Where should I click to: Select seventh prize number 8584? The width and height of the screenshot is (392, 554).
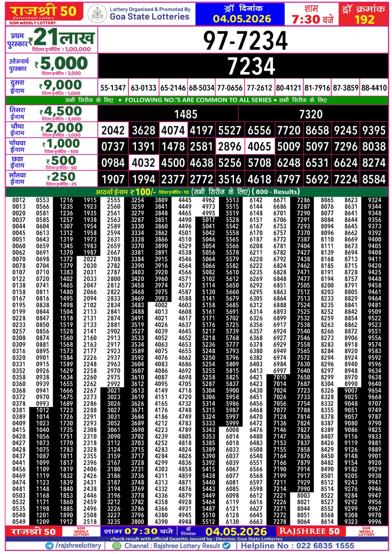374,179
